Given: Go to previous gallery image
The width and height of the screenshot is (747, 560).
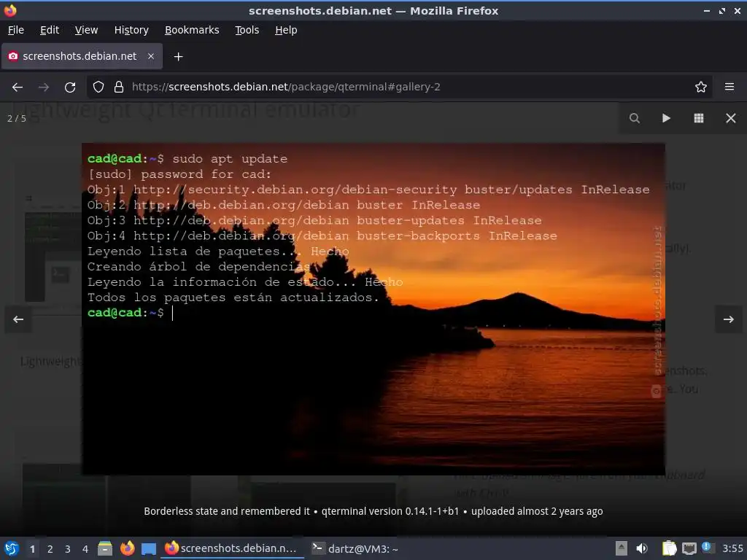Looking at the screenshot, I should [18, 319].
